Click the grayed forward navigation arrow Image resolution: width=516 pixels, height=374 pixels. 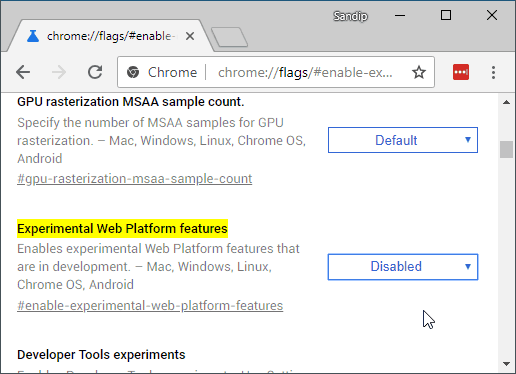click(x=59, y=72)
